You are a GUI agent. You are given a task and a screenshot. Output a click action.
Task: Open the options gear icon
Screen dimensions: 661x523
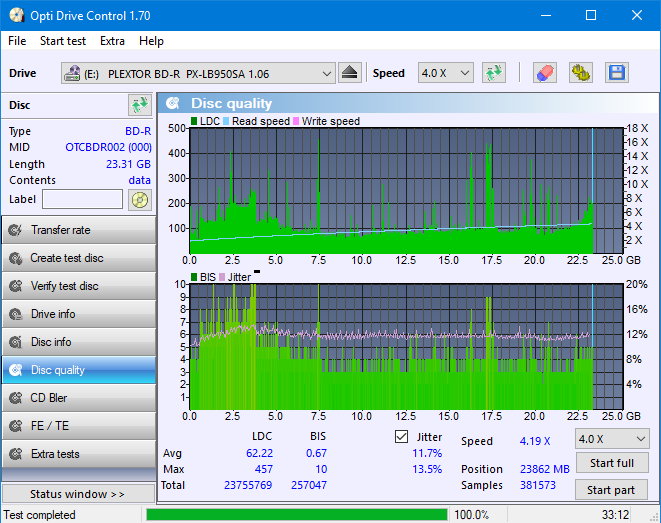pos(580,73)
